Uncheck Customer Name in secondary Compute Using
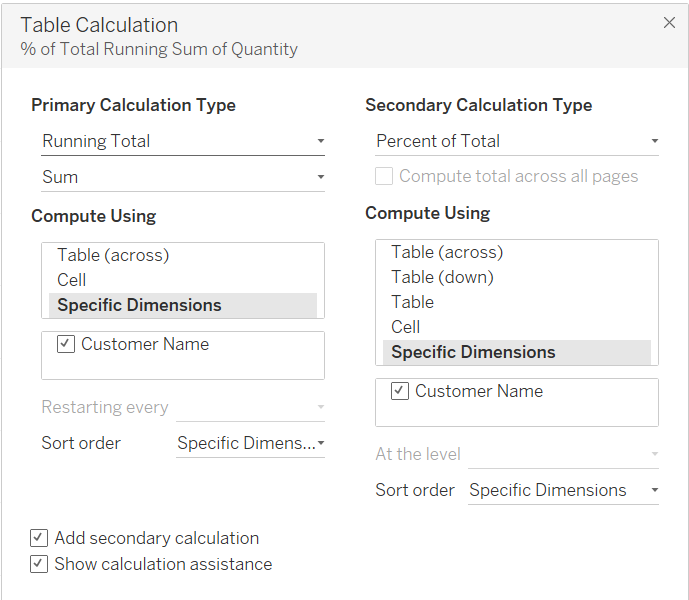Image resolution: width=689 pixels, height=600 pixels. tap(400, 391)
